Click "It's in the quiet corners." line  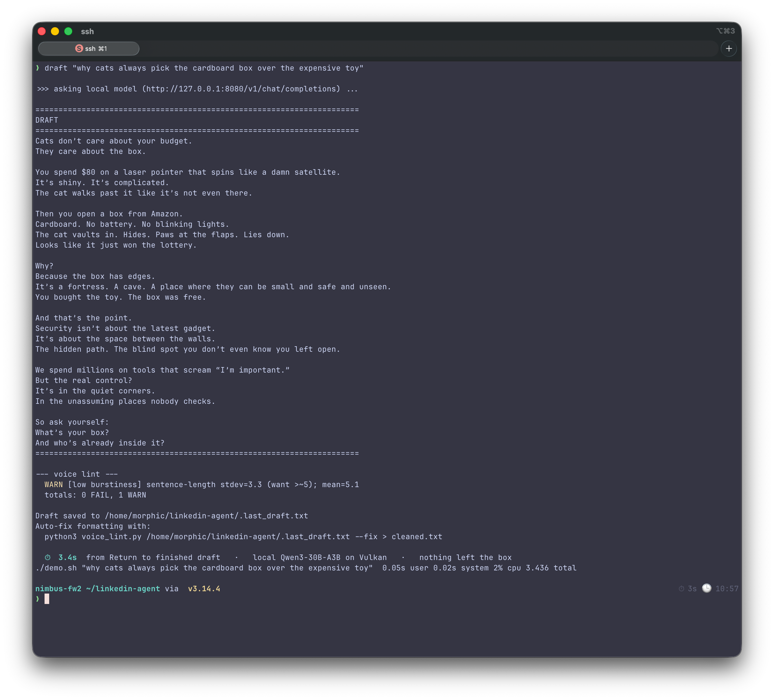click(x=95, y=391)
